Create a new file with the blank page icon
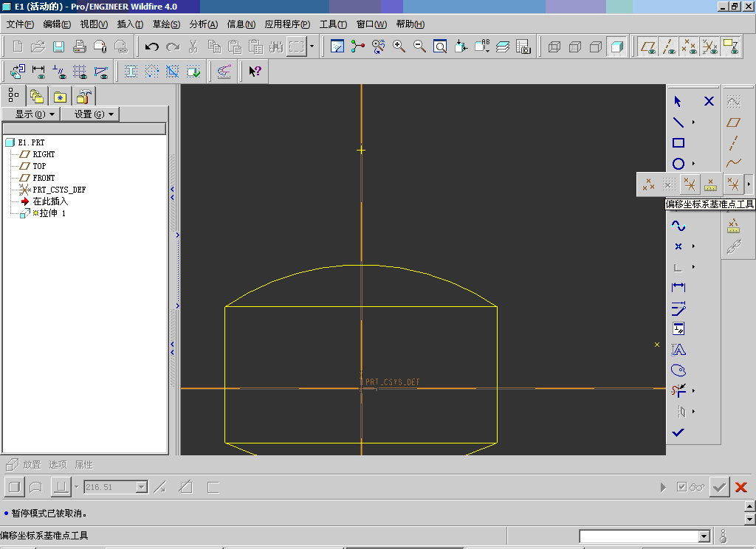The width and height of the screenshot is (756, 549). point(18,46)
